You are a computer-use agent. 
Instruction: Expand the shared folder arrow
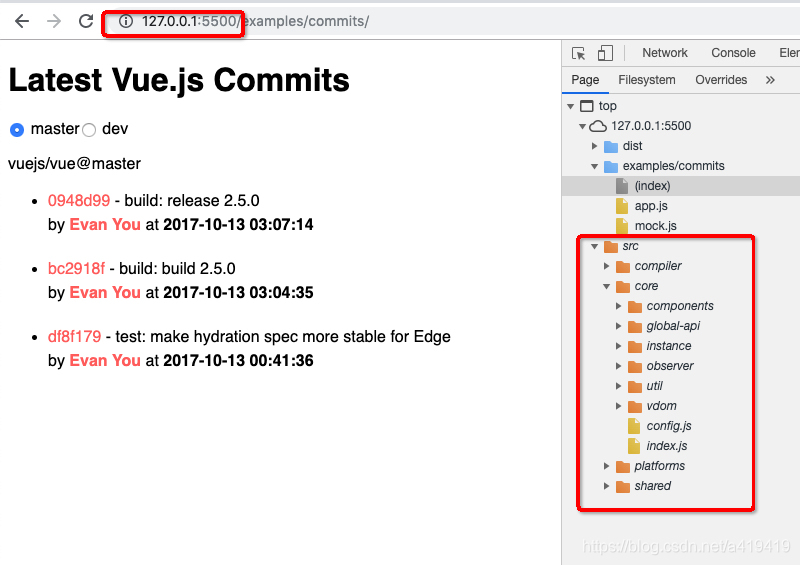tap(607, 486)
